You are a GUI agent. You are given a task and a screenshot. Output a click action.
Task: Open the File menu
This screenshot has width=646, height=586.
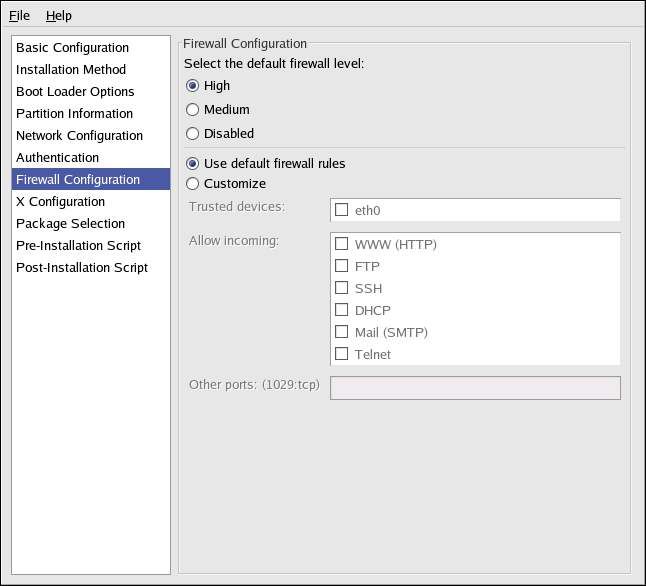coord(20,16)
